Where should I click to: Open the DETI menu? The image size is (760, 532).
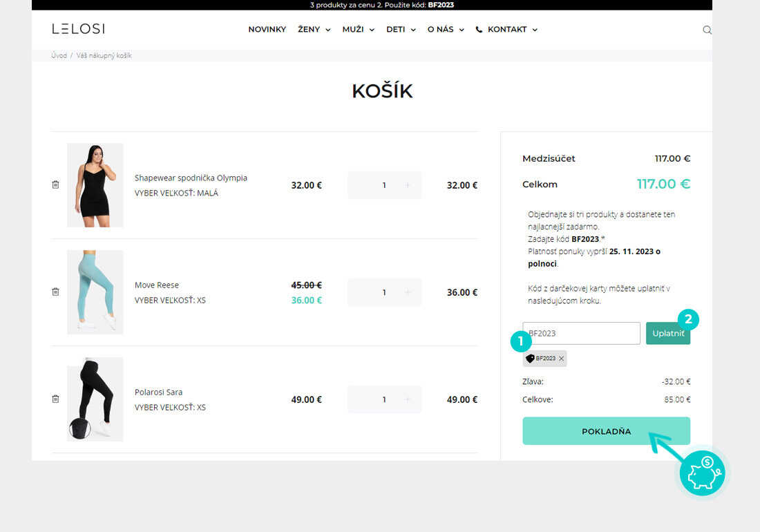395,30
